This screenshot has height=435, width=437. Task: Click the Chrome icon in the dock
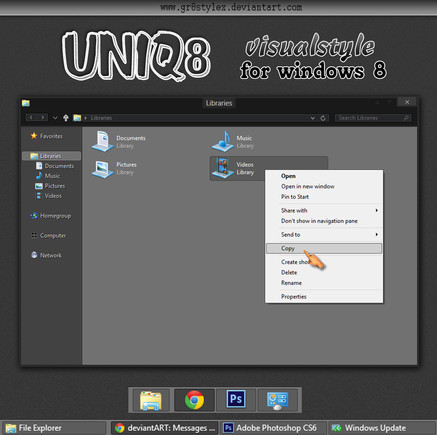tap(194, 400)
